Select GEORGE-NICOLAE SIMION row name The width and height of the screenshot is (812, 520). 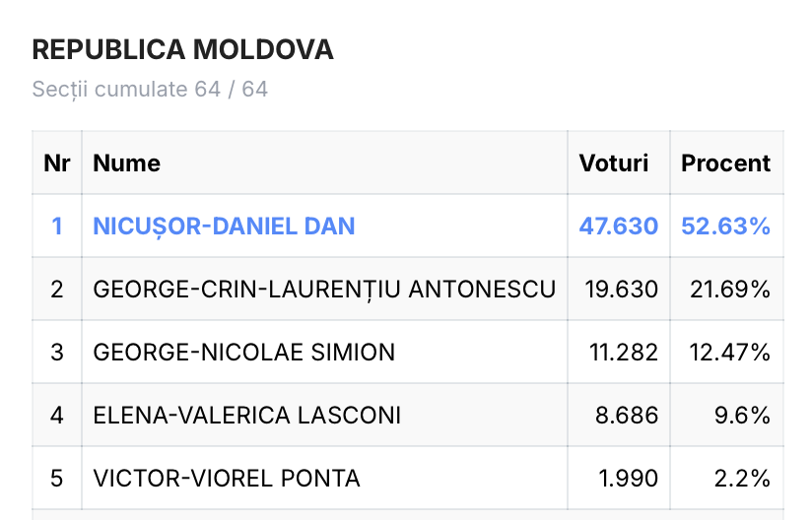[x=244, y=353]
